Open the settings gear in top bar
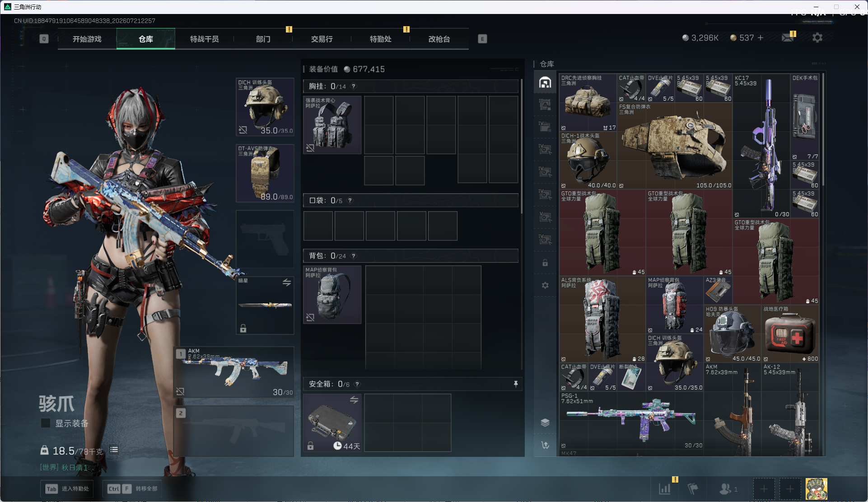 (x=817, y=38)
